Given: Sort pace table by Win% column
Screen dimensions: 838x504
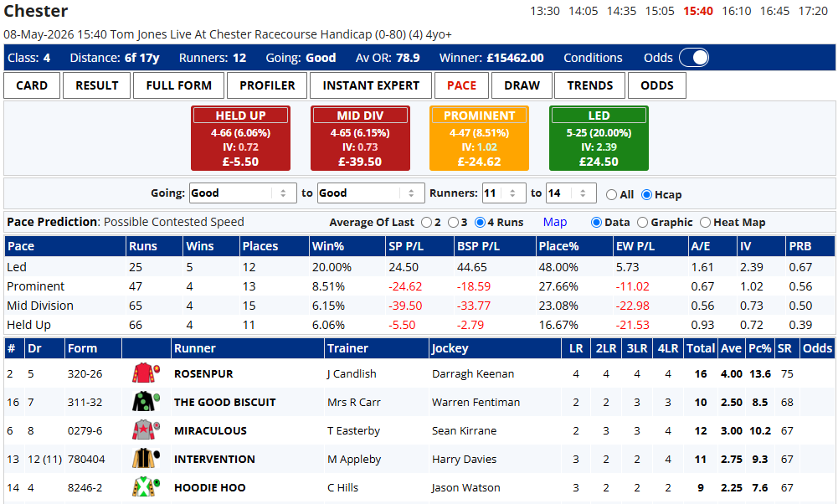Looking at the screenshot, I should tap(347, 246).
